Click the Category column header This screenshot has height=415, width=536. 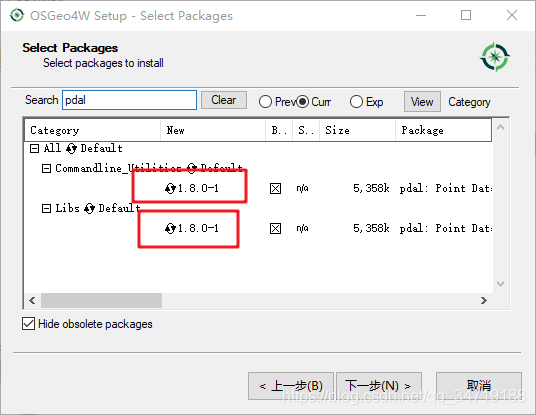93,130
